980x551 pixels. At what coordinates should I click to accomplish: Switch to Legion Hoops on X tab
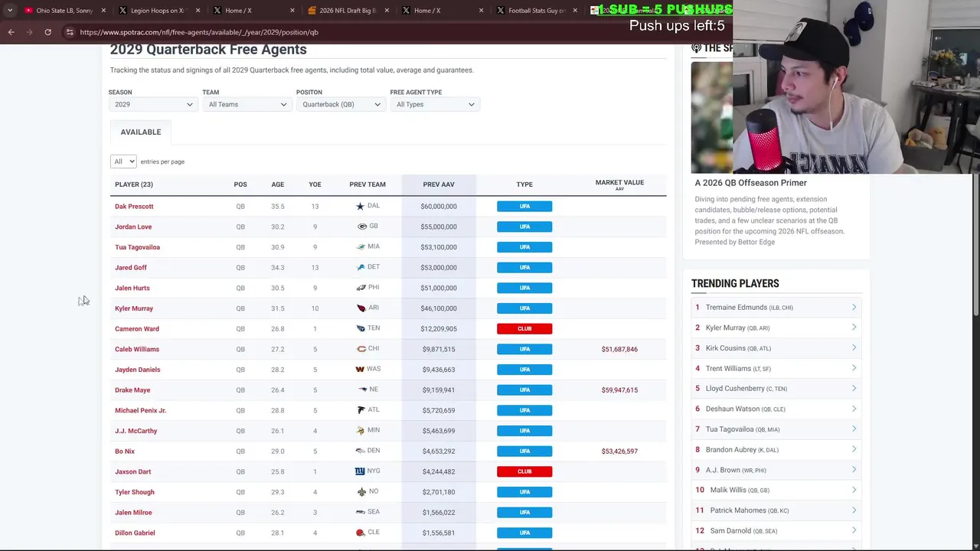pyautogui.click(x=158, y=11)
